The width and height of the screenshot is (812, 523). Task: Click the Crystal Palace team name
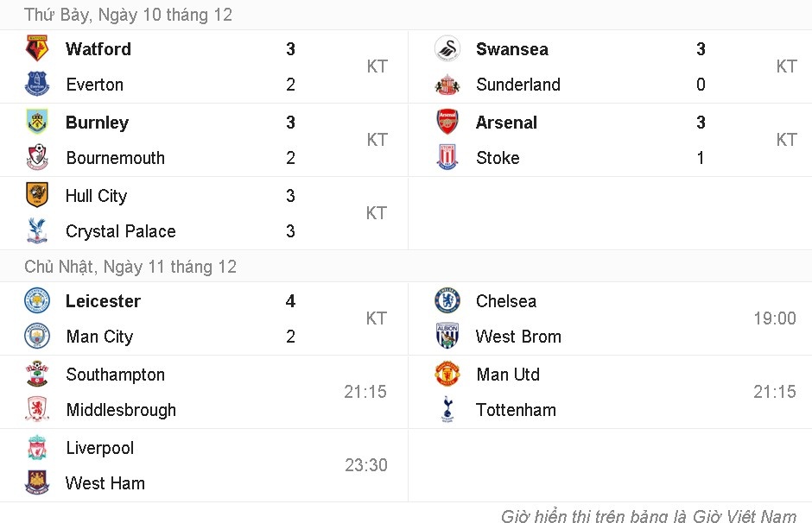click(x=120, y=230)
